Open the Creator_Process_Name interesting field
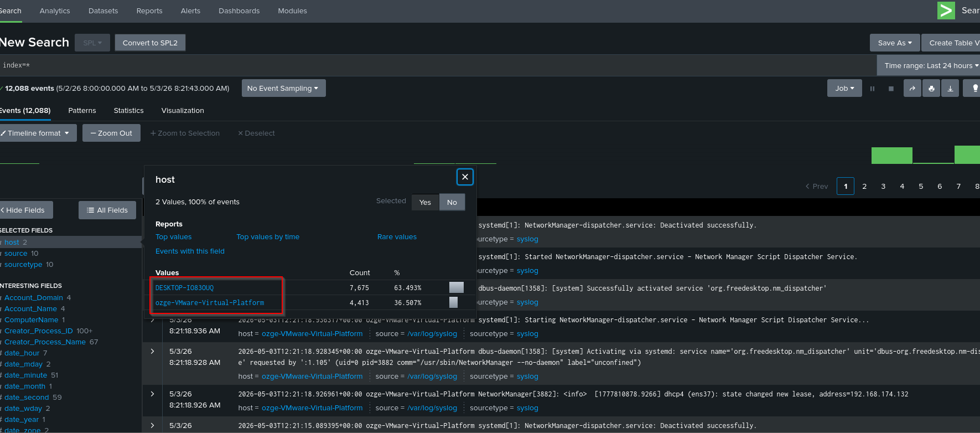This screenshot has width=980, height=433. coord(45,342)
